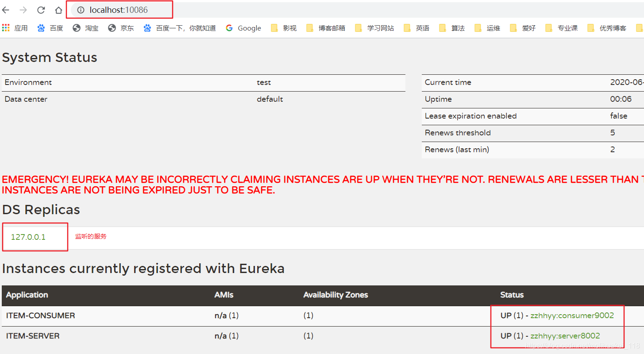Open the 优秀博客 bookmark folder
This screenshot has height=354, width=644.
click(607, 28)
